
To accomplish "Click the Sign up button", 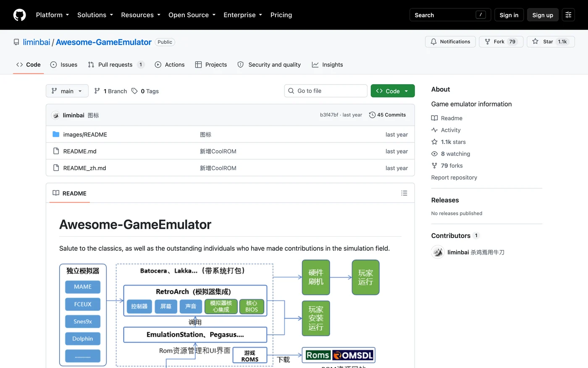I will pyautogui.click(x=543, y=15).
